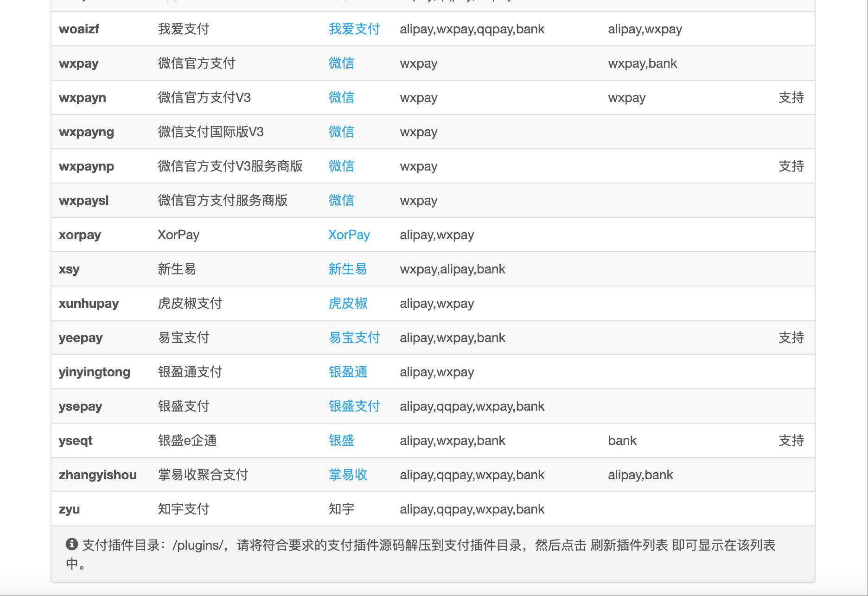Screen dimensions: 868x596
Task: Click the info icon in the footer note
Action: click(71, 544)
